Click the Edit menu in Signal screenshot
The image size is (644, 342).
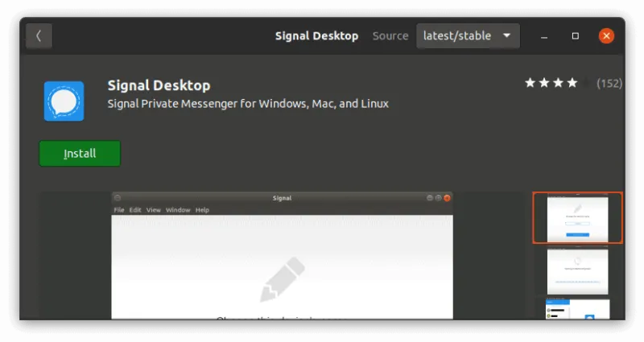[x=135, y=210]
